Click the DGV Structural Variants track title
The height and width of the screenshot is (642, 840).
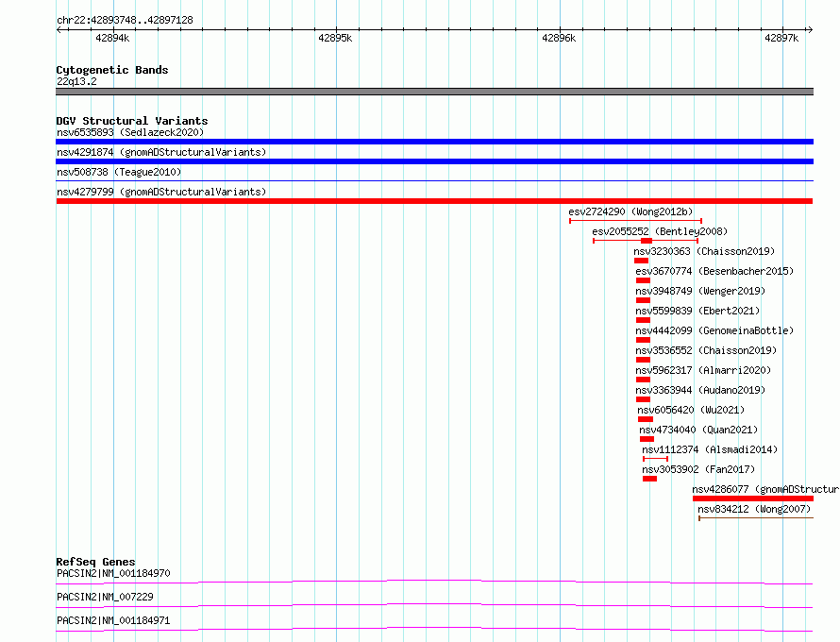tap(132, 121)
